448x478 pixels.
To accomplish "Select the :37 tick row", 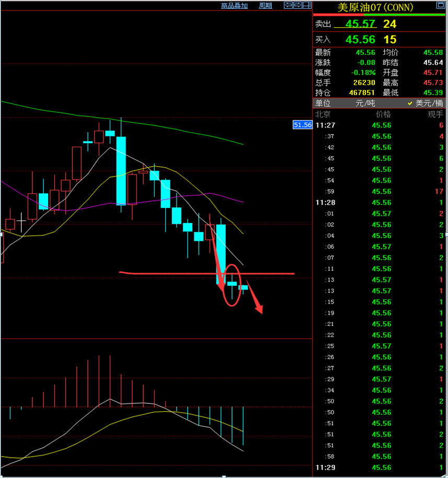I will (x=379, y=136).
